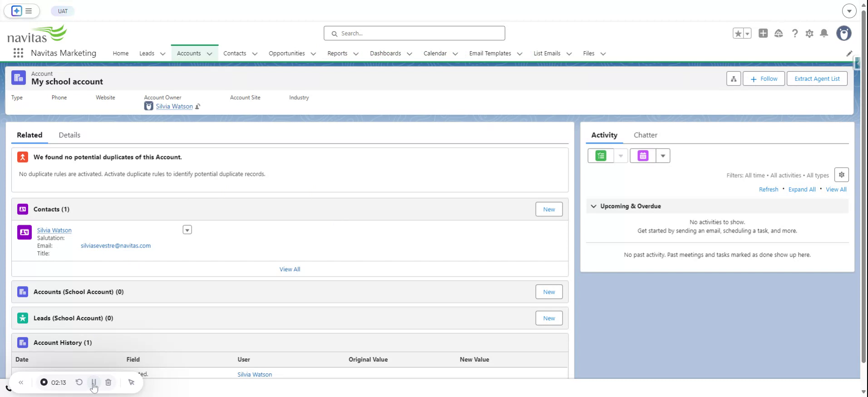This screenshot has height=397, width=868.
Task: Expand the top-right circular dropdown arrow
Action: (849, 11)
